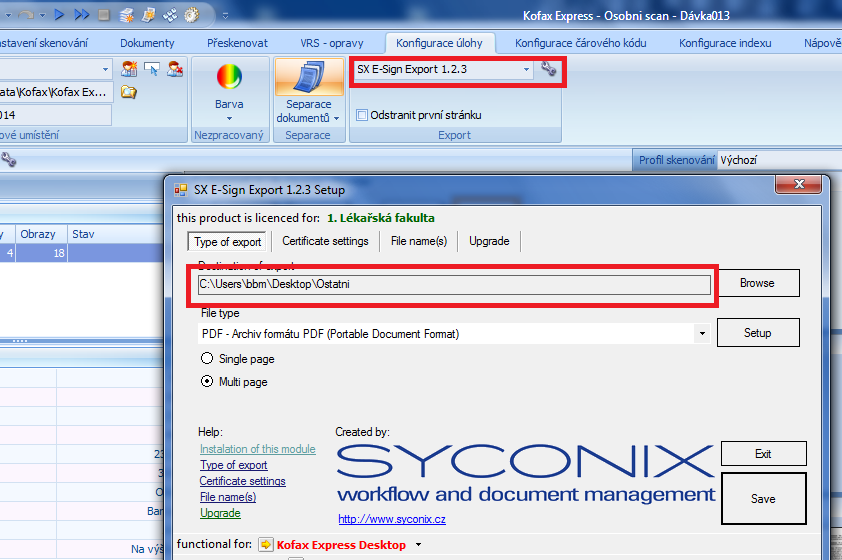842x560 pixels.
Task: Open export connector setup wrench icon
Action: (548, 69)
